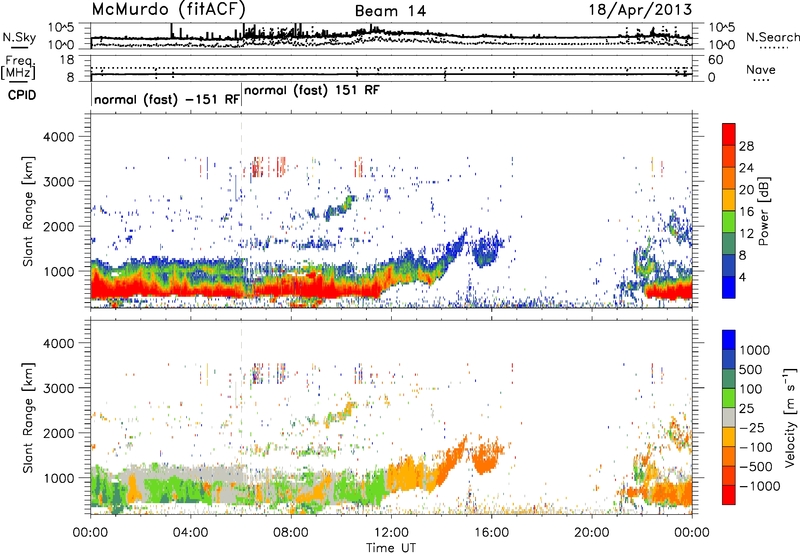
Task: Click the '16:00' time tick label
Action: coord(491,533)
